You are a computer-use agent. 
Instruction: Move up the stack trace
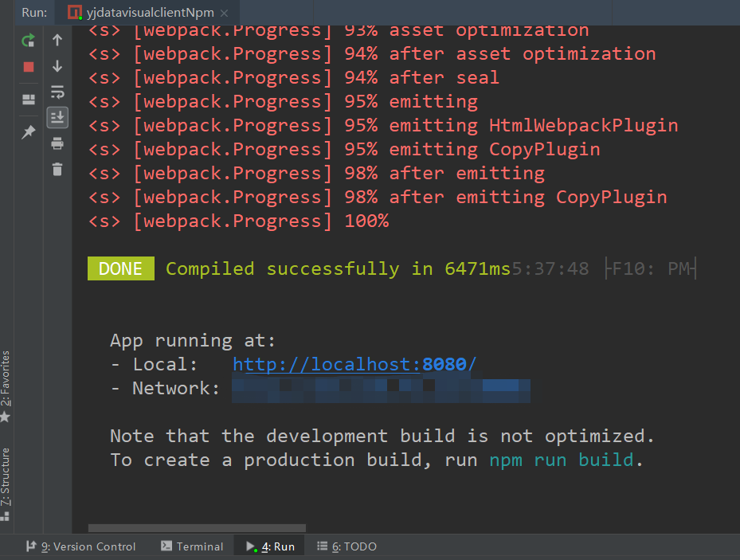(57, 39)
